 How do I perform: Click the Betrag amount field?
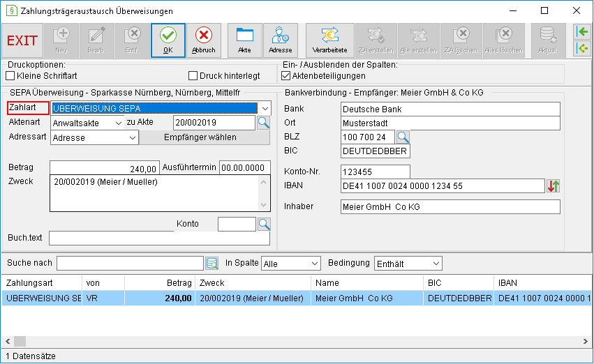[105, 167]
